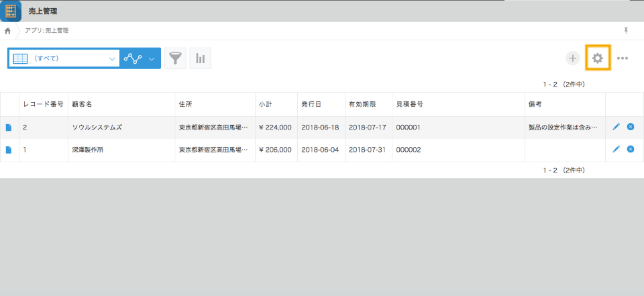Add a new record with plus icon
644x296 pixels.
point(572,58)
